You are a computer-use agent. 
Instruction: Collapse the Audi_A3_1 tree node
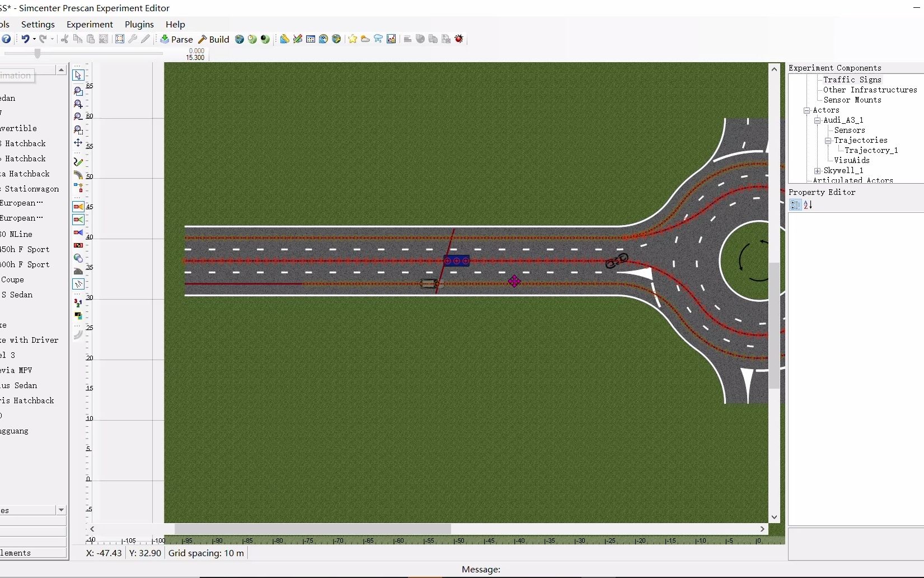pos(818,120)
